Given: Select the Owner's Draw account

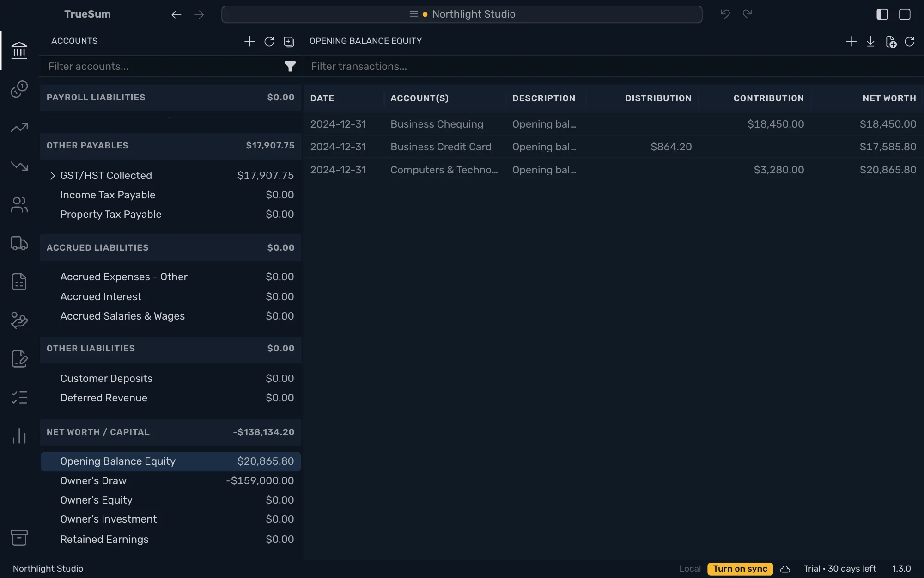Looking at the screenshot, I should (170, 481).
